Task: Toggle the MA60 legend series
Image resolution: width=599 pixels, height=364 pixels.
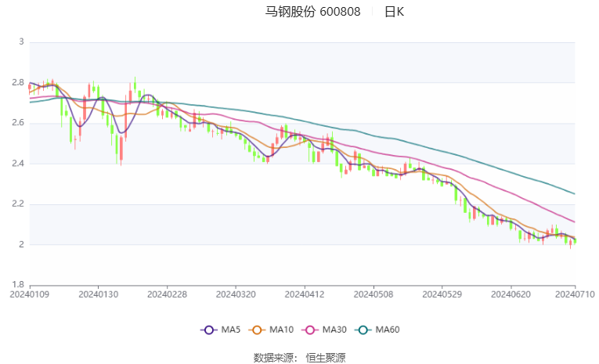Action: (x=377, y=330)
